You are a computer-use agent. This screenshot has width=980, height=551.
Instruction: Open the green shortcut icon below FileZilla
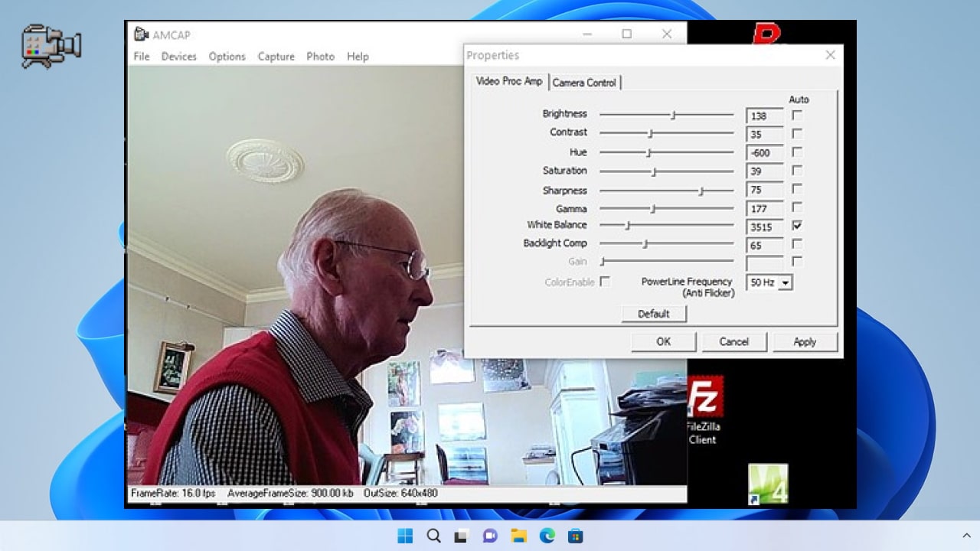(x=768, y=484)
